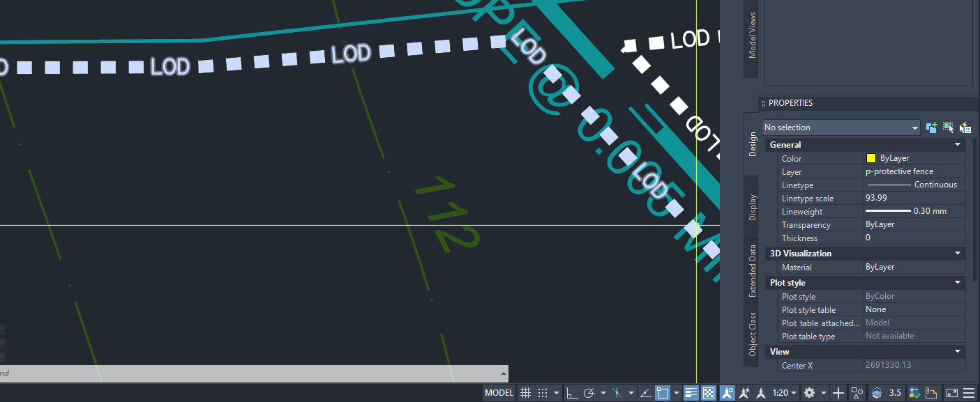Select the Polar Tracking icon
980x402 pixels.
tap(589, 392)
